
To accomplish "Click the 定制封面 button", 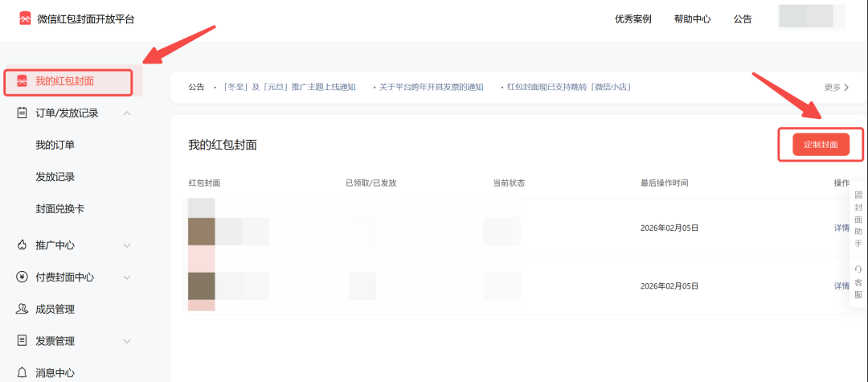I will tap(821, 145).
